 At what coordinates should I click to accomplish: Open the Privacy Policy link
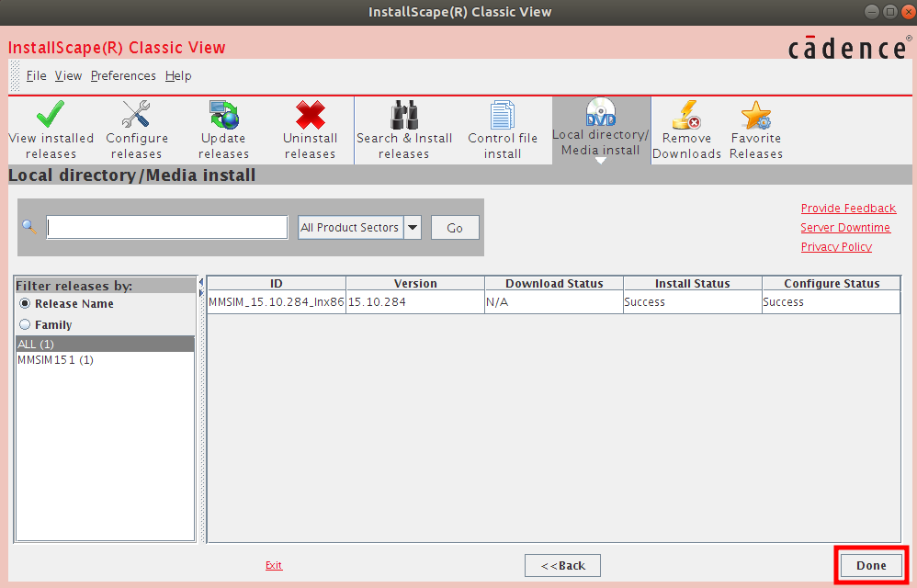836,246
